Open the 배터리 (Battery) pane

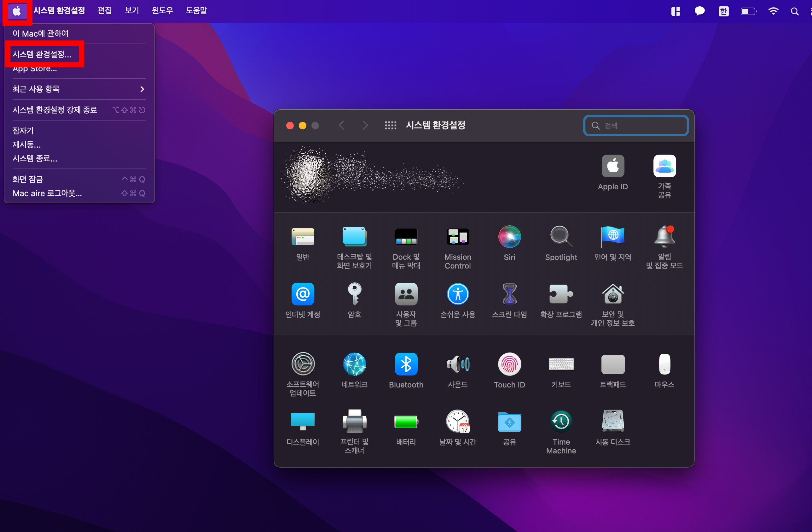[x=406, y=421]
